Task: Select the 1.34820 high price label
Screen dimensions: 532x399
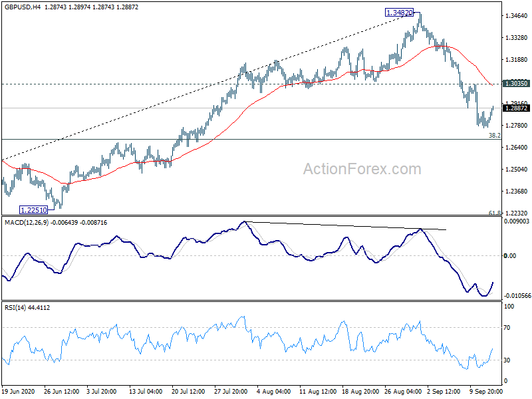Action: (400, 13)
